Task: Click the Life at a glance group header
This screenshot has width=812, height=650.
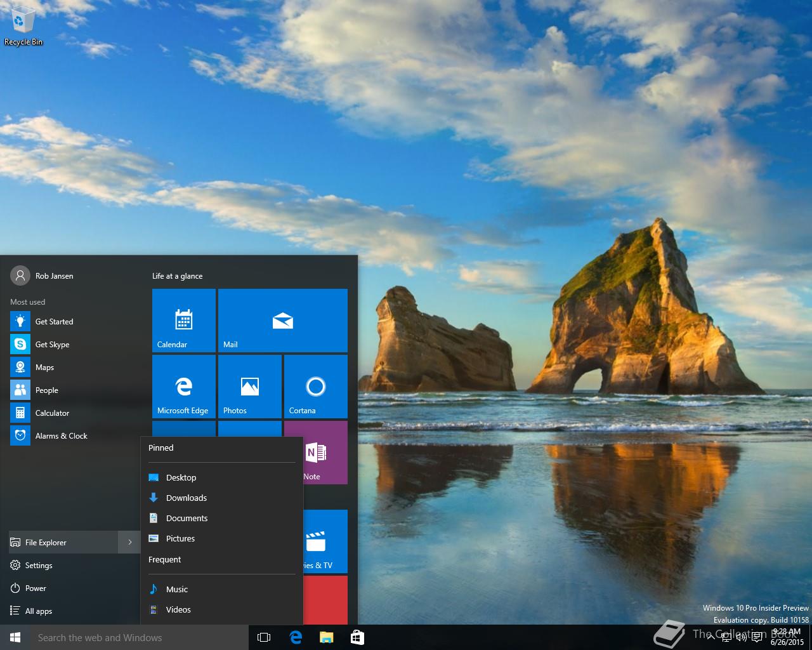Action: (x=177, y=276)
